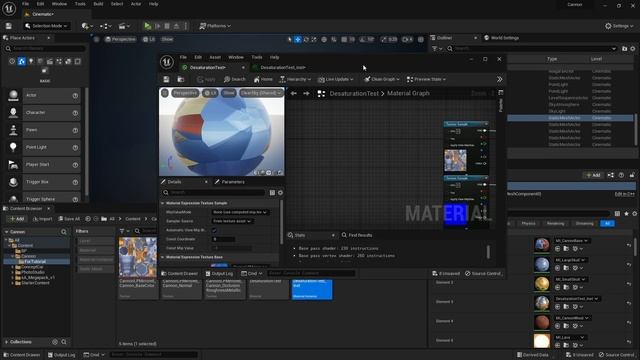Click the Add content quick icon in main toolbar
This screenshot has width=640, height=360.
86,26
